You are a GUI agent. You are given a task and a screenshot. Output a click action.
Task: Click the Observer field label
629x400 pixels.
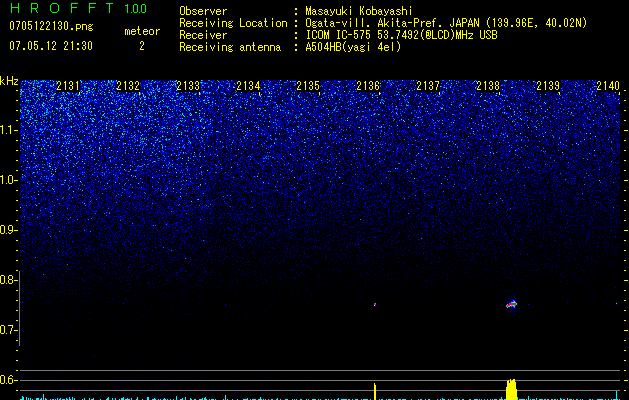click(203, 11)
